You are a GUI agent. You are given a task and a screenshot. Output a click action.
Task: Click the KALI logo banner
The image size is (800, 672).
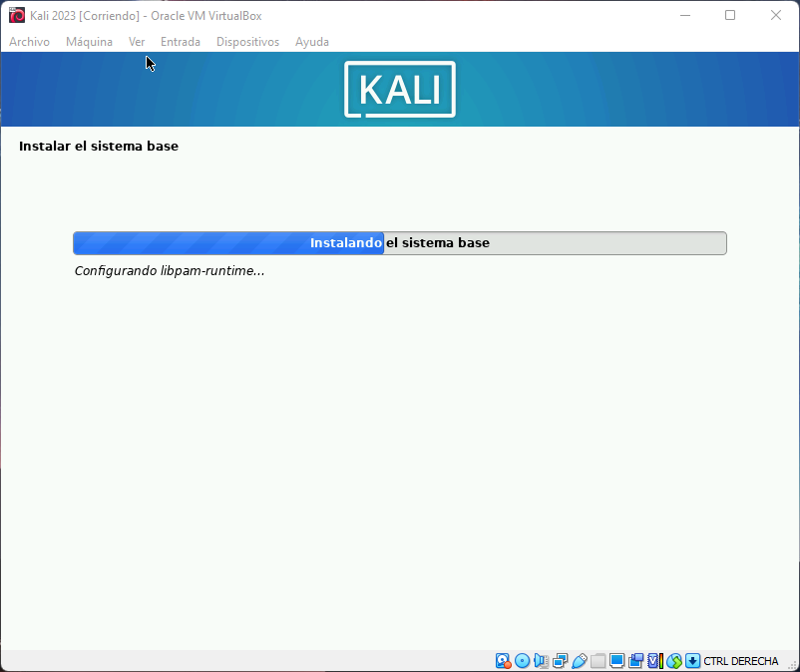tap(400, 89)
